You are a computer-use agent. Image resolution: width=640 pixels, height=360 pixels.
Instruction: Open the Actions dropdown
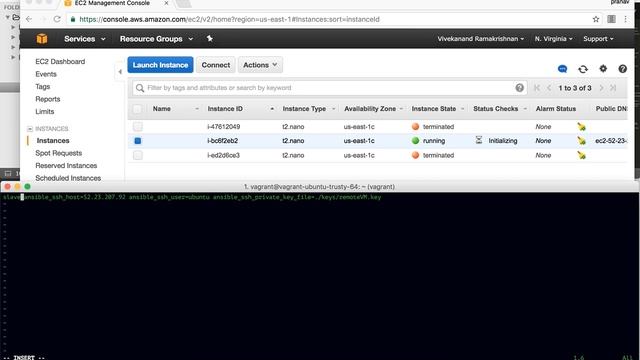pos(260,65)
